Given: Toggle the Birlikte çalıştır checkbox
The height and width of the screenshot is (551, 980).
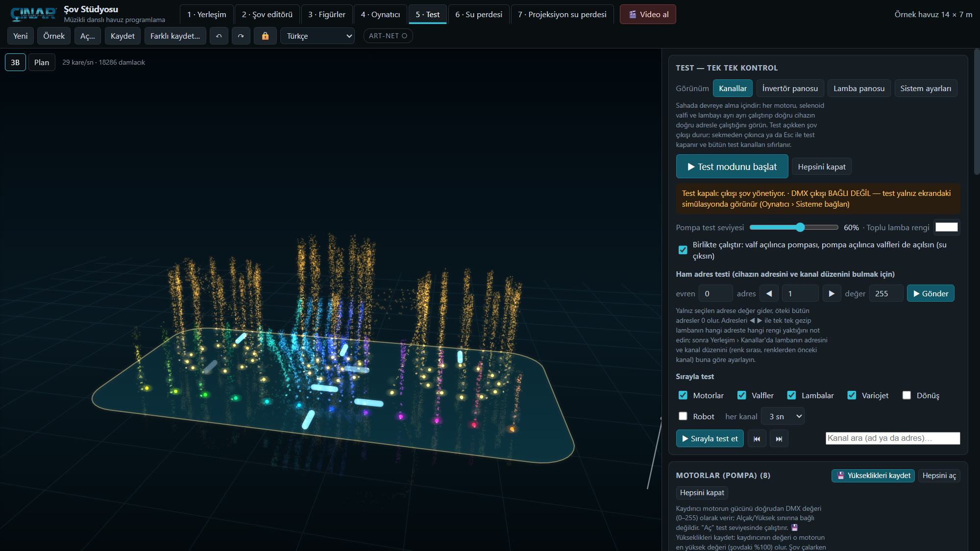Looking at the screenshot, I should [683, 250].
